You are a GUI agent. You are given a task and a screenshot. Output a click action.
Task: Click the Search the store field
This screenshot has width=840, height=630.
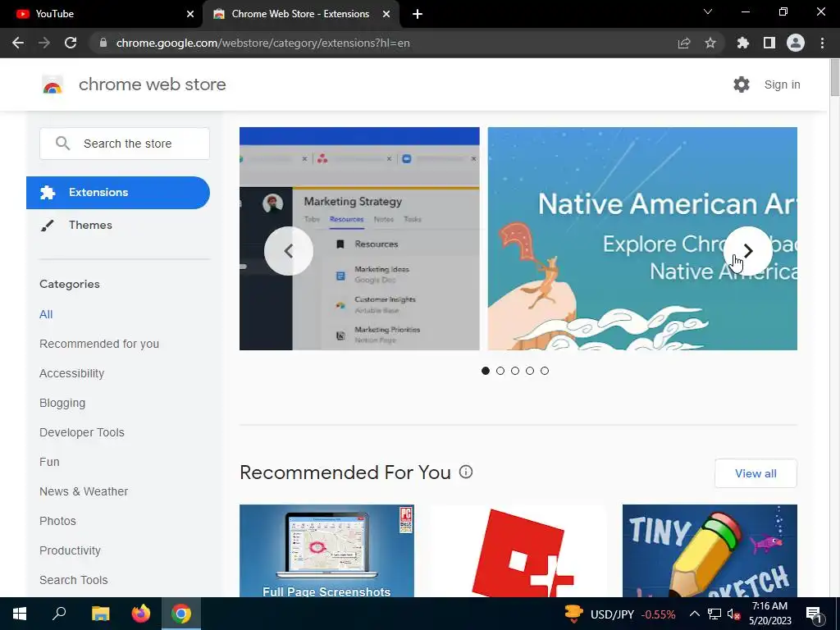[125, 144]
